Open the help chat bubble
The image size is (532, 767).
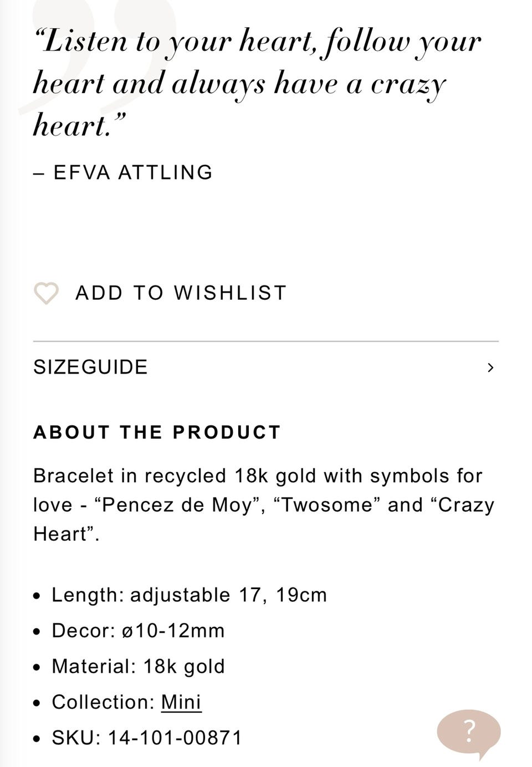(469, 732)
